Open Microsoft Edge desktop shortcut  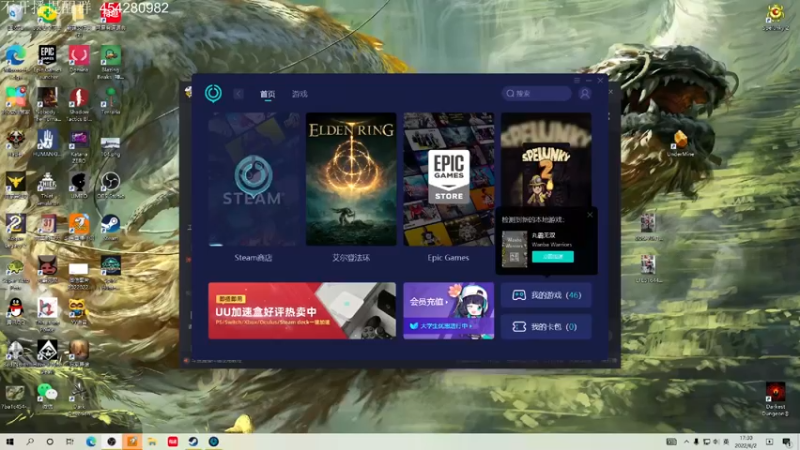click(15, 62)
